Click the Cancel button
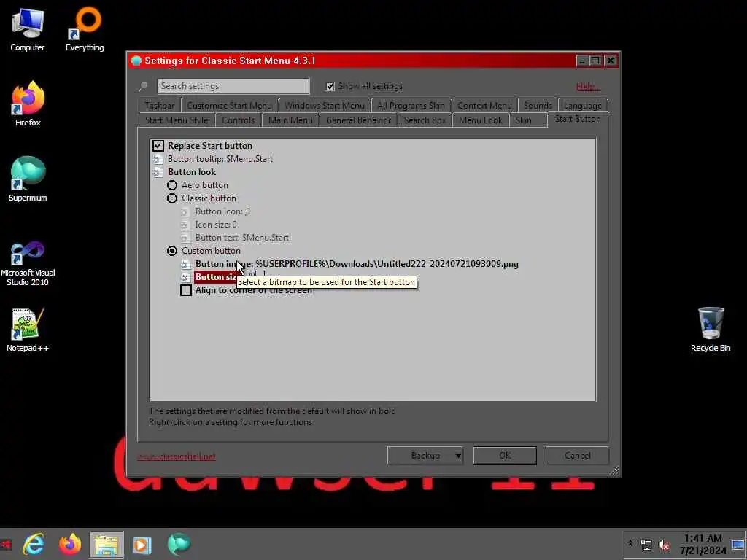The width and height of the screenshot is (747, 560). click(578, 456)
